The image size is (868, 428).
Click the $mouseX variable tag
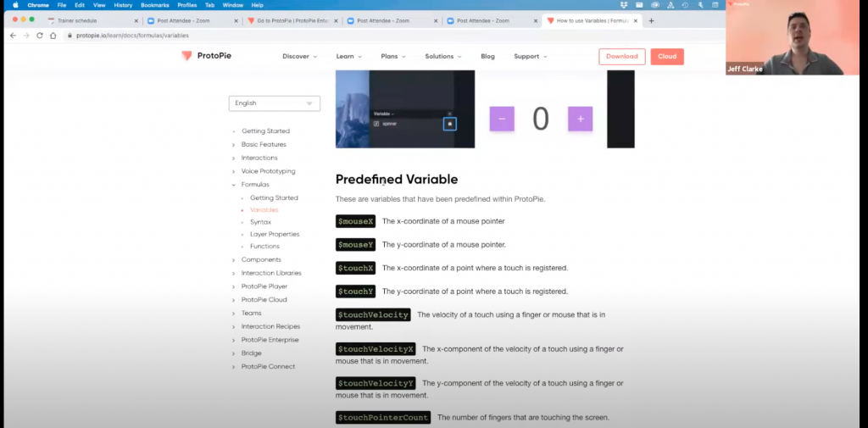click(x=355, y=221)
